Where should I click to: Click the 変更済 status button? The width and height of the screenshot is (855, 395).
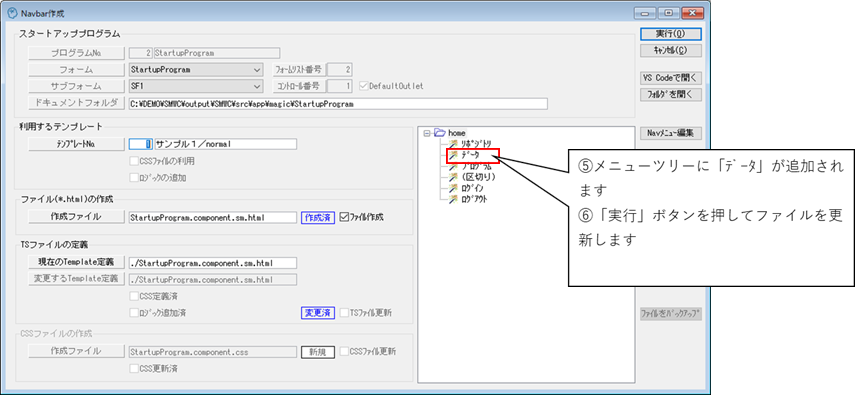pos(317,313)
